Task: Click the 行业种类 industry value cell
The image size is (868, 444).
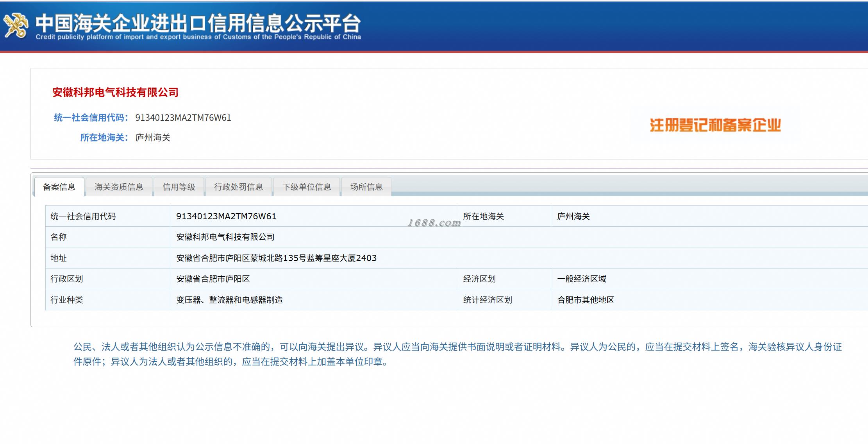Action: (x=229, y=300)
